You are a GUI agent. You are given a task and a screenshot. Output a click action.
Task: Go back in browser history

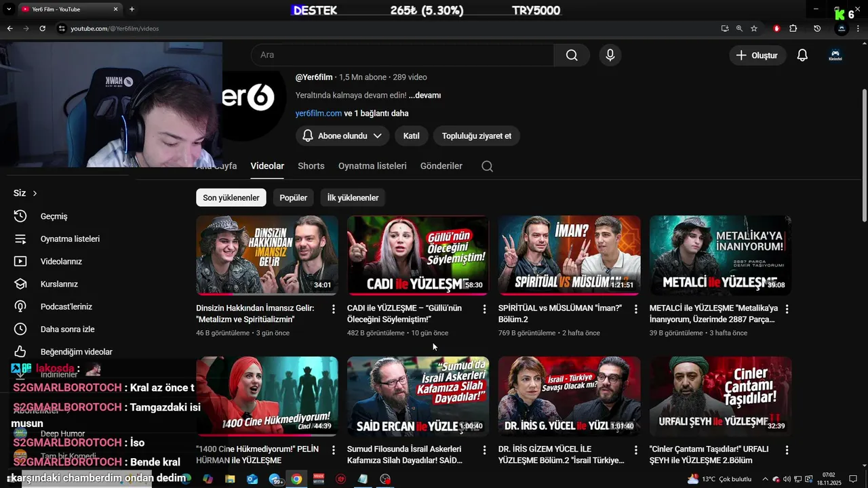9,28
